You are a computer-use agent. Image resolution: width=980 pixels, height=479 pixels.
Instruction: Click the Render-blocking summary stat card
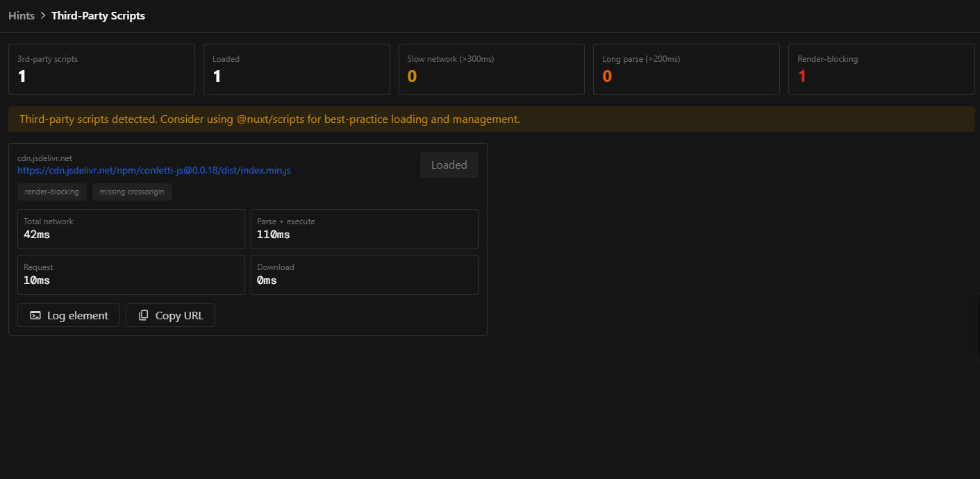coord(881,69)
